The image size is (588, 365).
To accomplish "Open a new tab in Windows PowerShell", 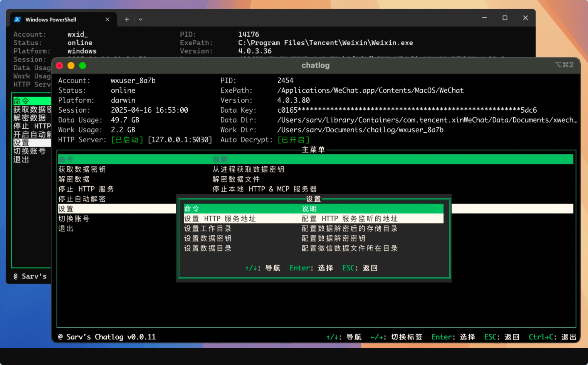I will coord(127,19).
